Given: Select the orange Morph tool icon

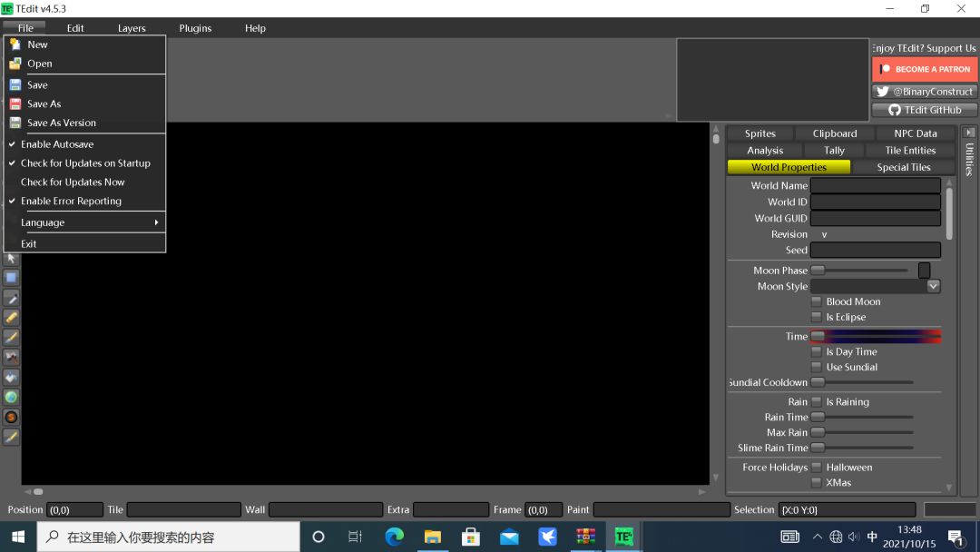Looking at the screenshot, I should (11, 417).
